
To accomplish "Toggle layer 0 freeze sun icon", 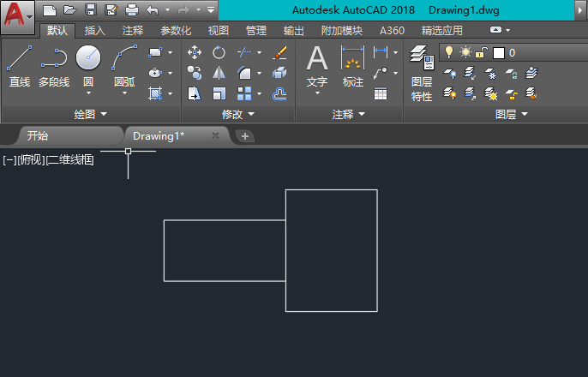I will (x=465, y=52).
